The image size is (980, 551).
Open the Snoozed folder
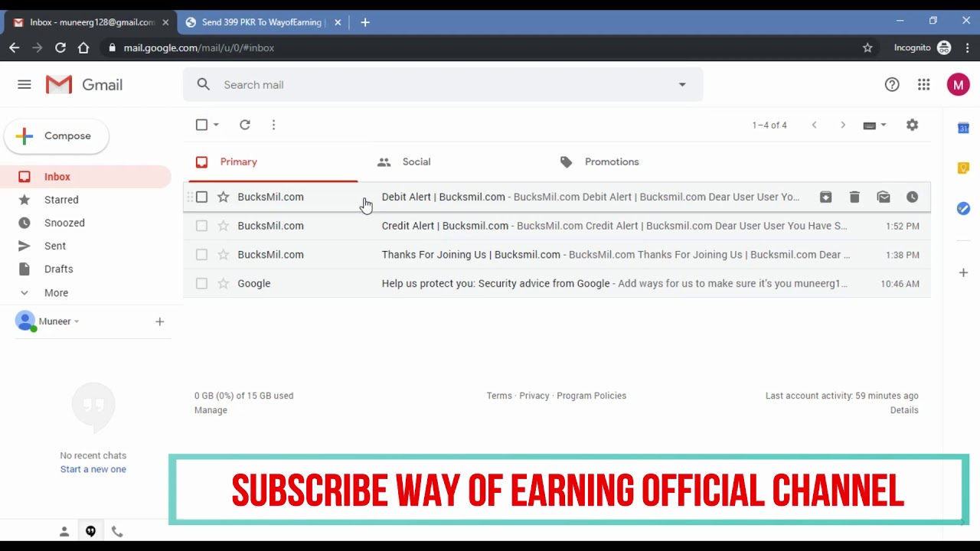tap(64, 223)
